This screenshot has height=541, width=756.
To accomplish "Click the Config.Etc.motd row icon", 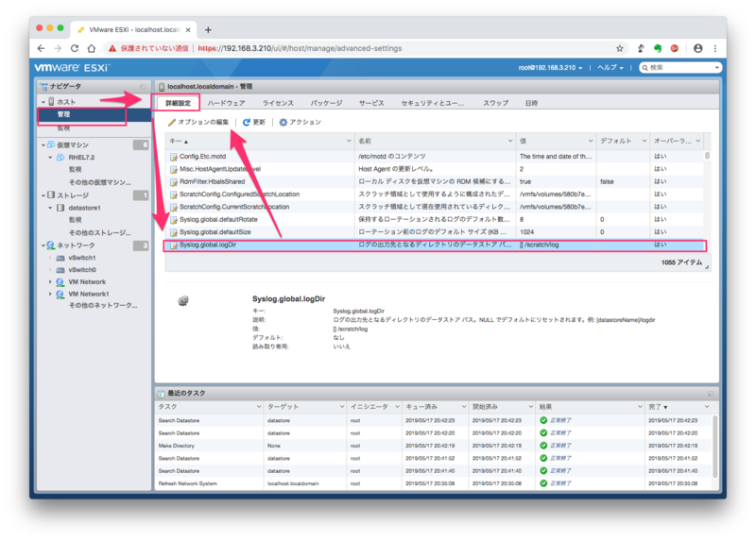I will pos(174,157).
